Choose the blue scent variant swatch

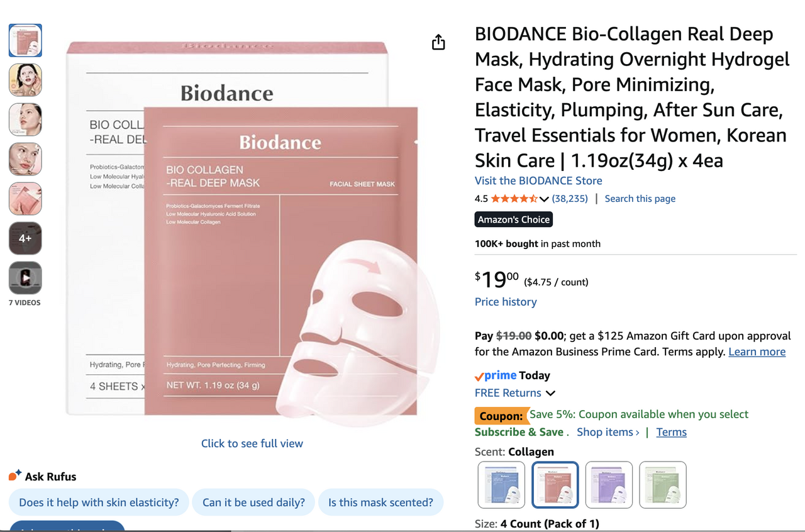coord(501,485)
